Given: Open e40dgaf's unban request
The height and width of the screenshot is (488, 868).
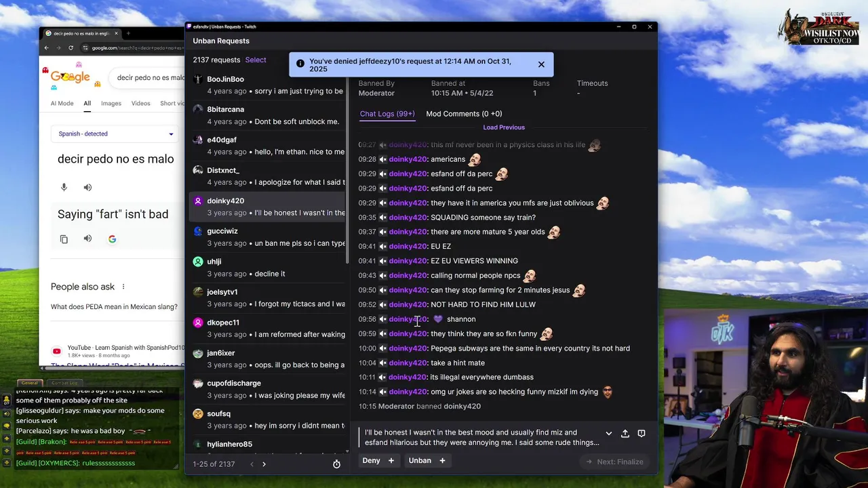Looking at the screenshot, I should coord(268,146).
